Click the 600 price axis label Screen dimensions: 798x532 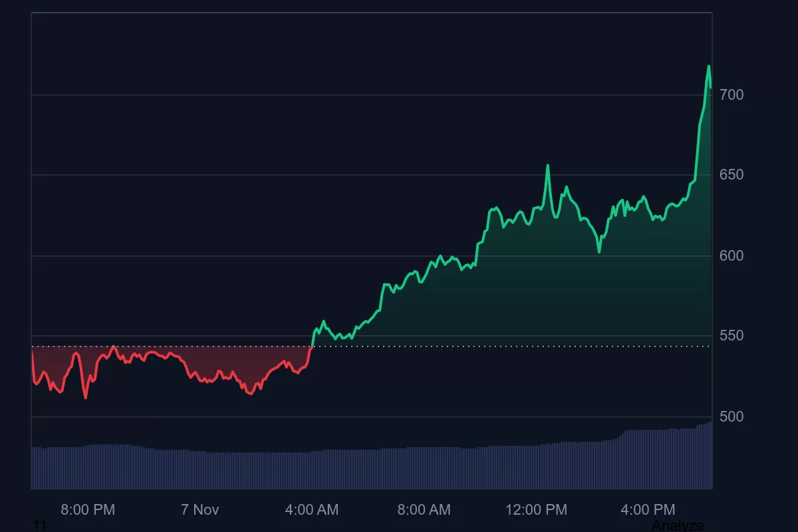(x=731, y=255)
